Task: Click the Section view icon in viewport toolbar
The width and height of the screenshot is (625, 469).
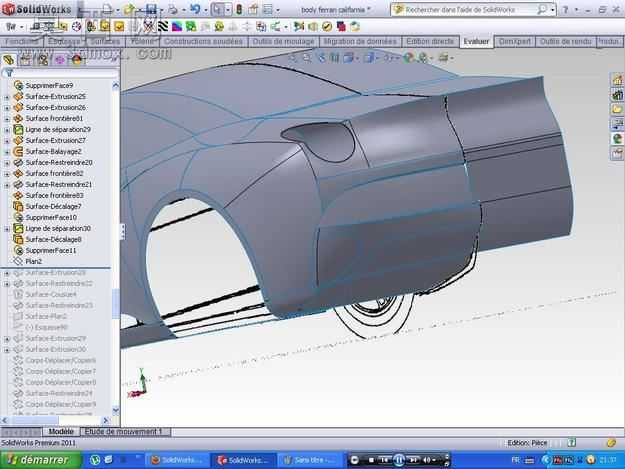Action: pyautogui.click(x=335, y=58)
